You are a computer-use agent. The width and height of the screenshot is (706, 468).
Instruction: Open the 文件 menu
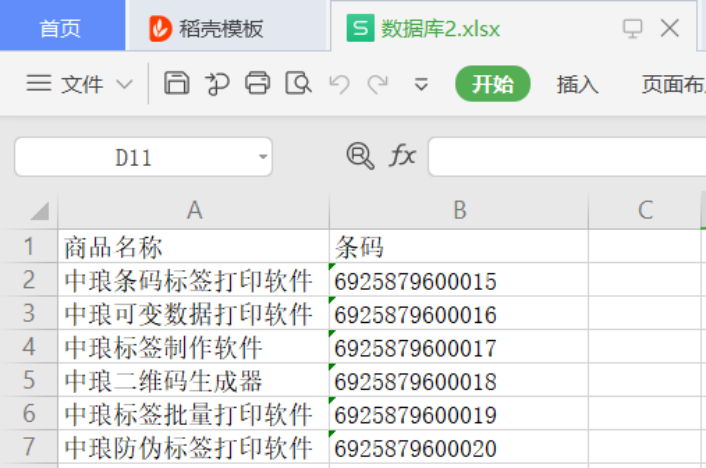[80, 84]
